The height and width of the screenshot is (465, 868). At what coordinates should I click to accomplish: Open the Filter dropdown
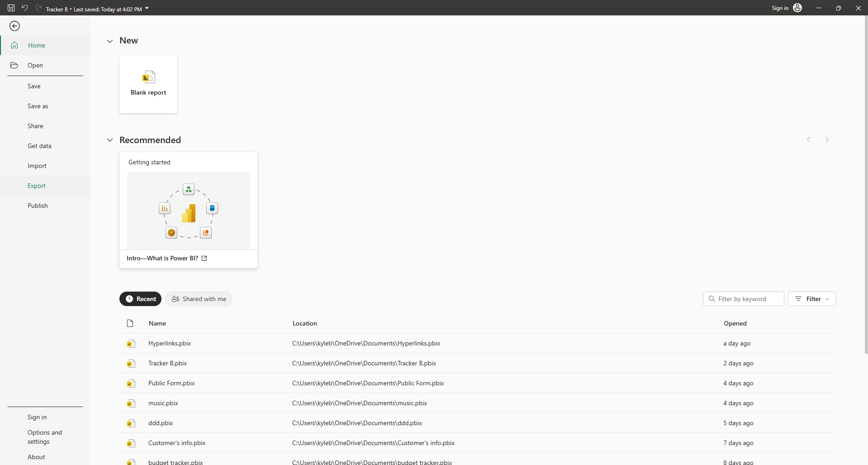coord(812,299)
